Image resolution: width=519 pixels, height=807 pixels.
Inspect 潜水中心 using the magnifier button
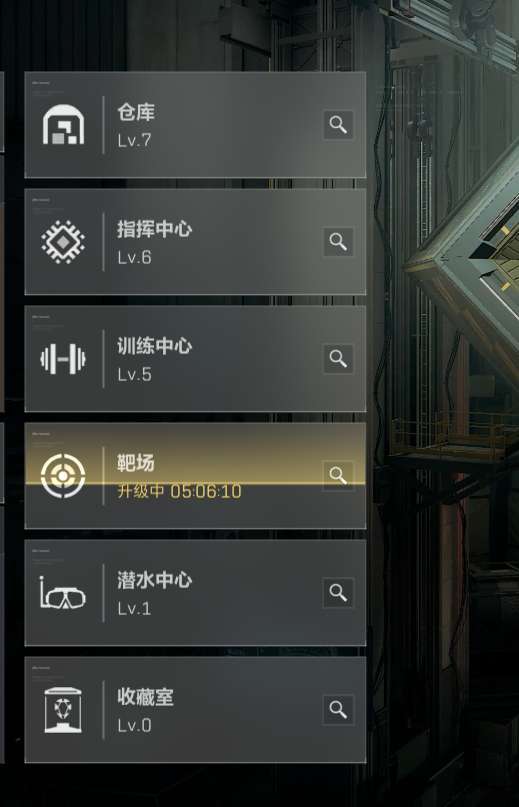tap(338, 593)
